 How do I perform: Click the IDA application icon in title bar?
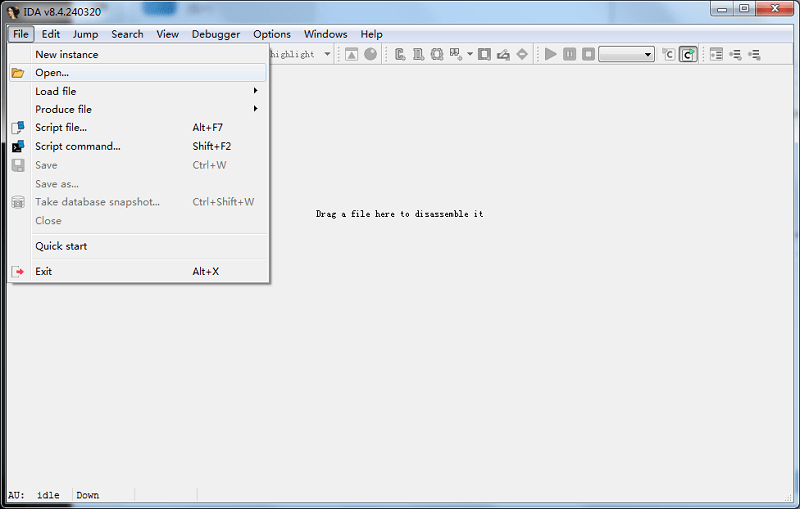click(x=13, y=11)
